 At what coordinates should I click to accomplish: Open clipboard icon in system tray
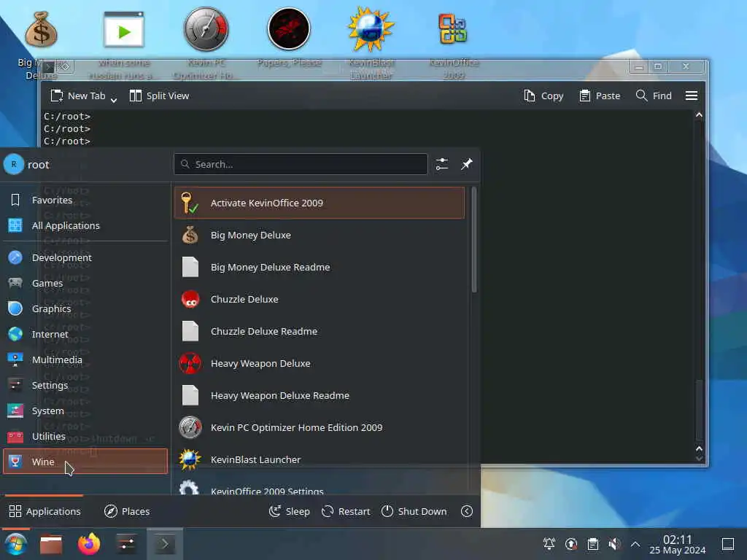[x=592, y=544]
